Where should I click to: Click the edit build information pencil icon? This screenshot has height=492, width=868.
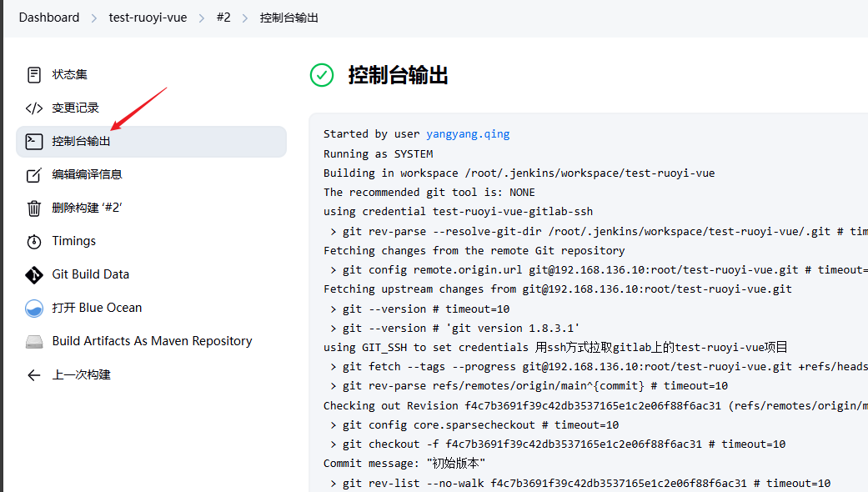click(34, 175)
